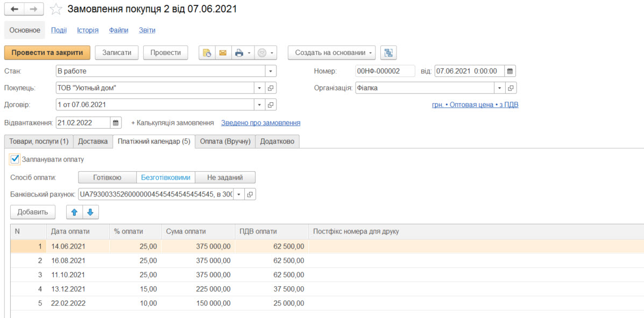Viewport: 644px width, 318px height.
Task: Uncheck Запланувати оплату checkbox
Action: (x=15, y=159)
